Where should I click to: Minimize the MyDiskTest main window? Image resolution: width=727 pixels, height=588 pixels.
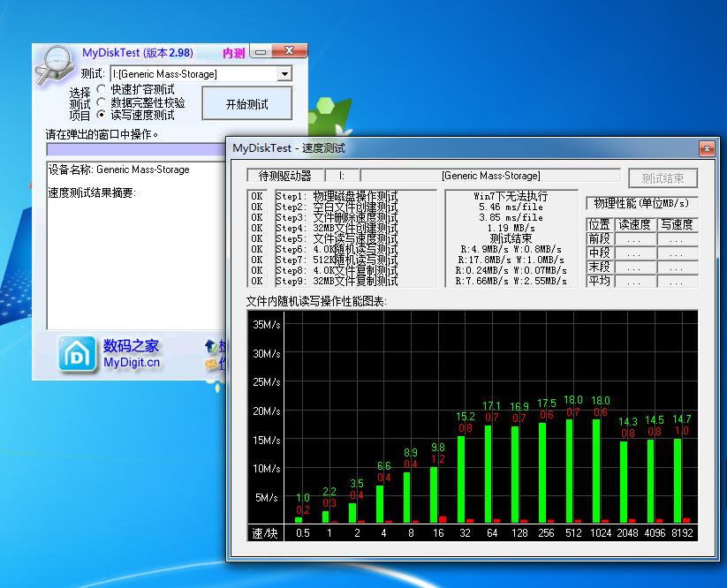tap(260, 52)
